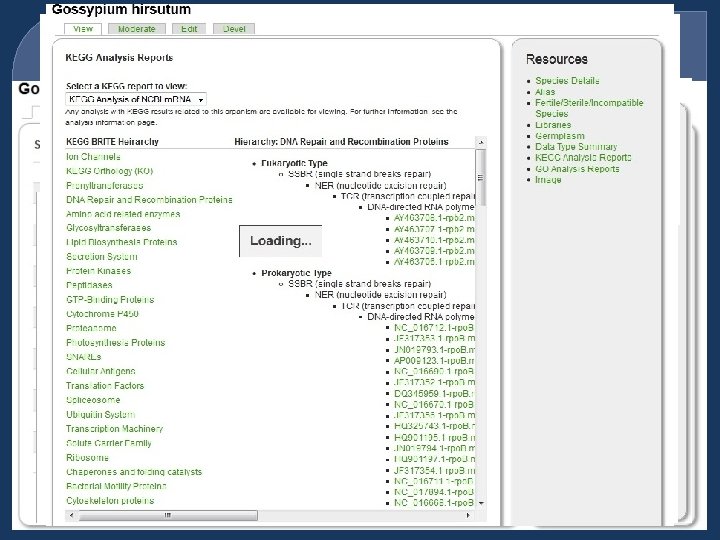Select SNAREs link
The width and height of the screenshot is (720, 540).
(84, 357)
